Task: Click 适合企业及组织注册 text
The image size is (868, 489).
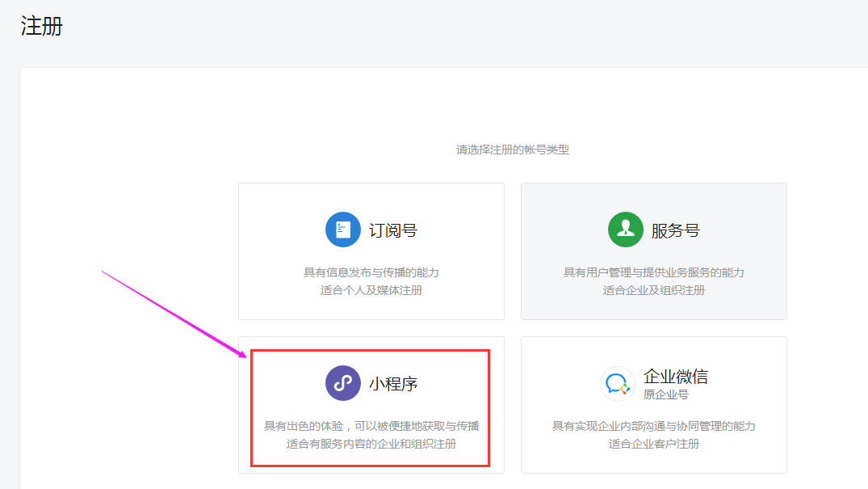Action: point(653,290)
